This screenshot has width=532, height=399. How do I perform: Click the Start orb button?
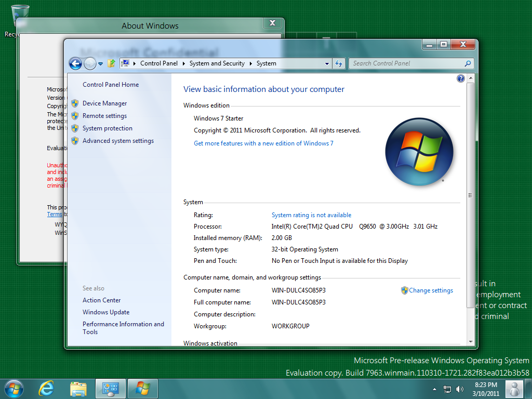[14, 388]
